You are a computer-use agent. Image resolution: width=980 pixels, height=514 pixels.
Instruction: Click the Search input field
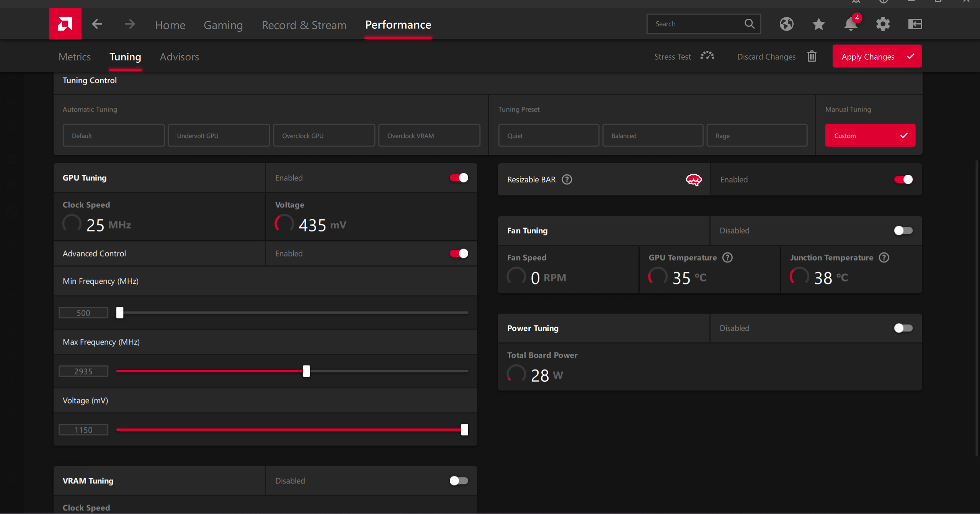697,24
